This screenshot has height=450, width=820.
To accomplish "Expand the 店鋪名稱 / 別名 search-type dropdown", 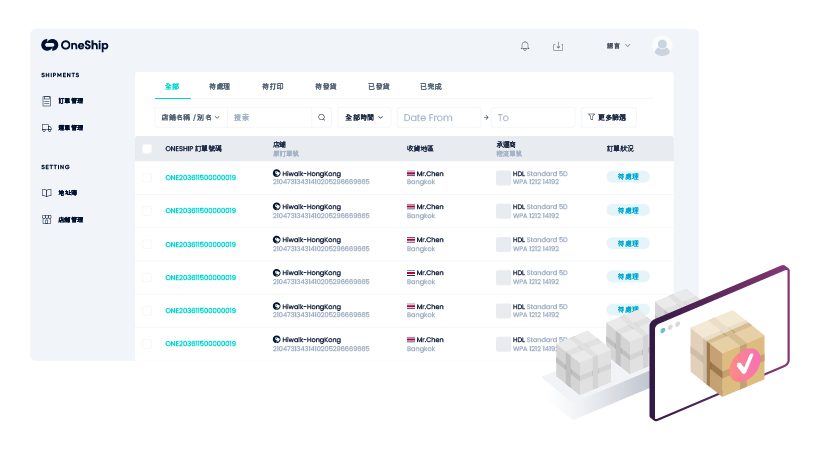I will [191, 117].
